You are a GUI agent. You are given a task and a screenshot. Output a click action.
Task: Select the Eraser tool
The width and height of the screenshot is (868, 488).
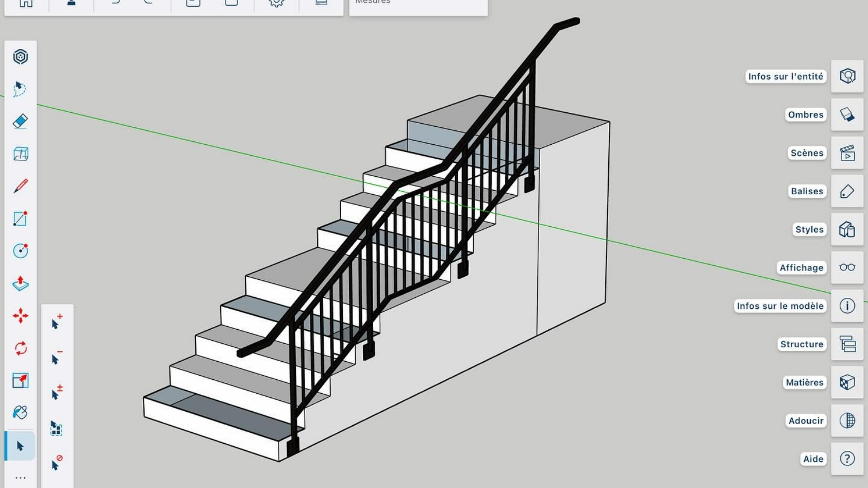[x=21, y=121]
